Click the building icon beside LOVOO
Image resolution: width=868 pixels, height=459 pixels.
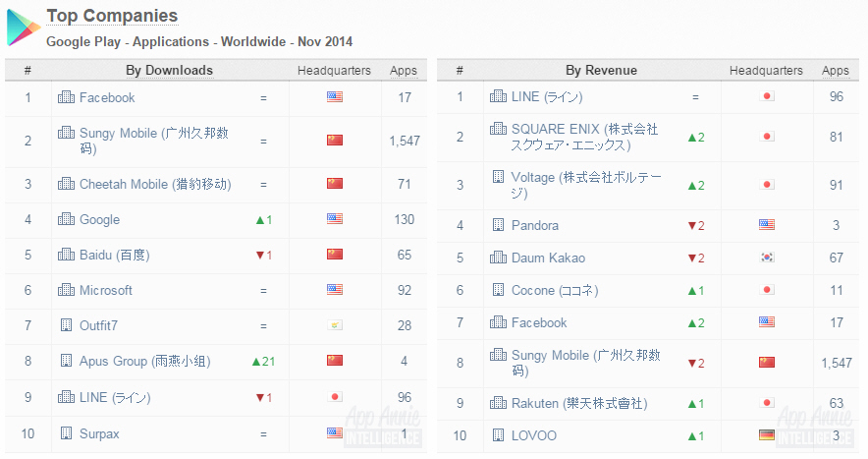pos(498,435)
